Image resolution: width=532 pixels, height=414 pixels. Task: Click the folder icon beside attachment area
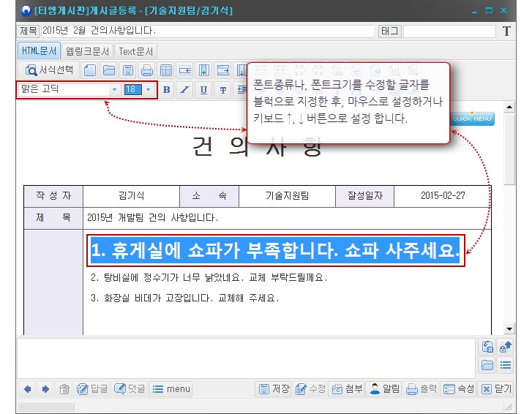487,365
